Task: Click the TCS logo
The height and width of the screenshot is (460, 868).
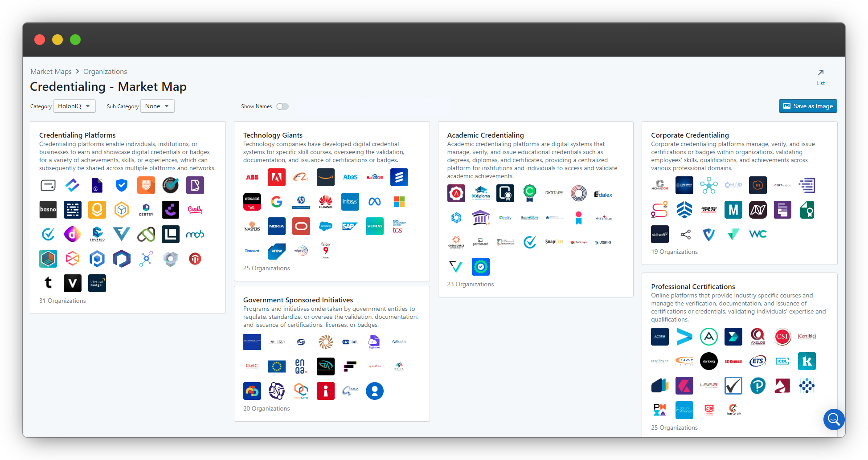Action: 399,226
